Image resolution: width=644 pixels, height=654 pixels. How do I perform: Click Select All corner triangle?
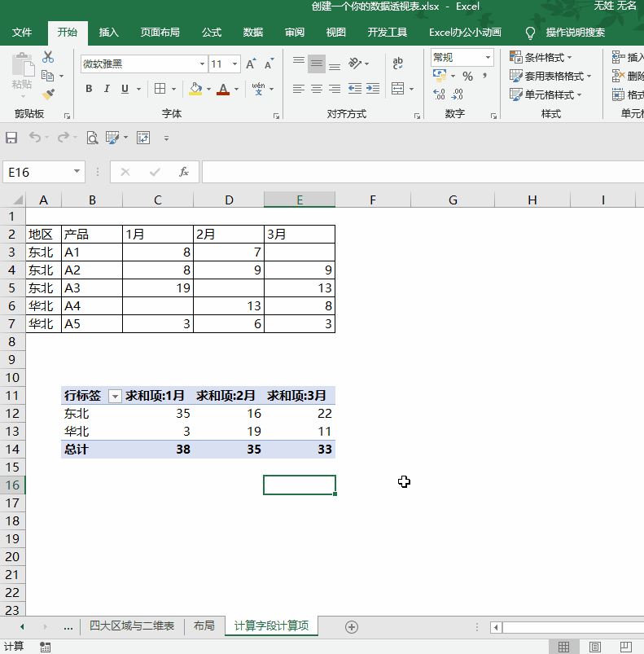(x=17, y=200)
